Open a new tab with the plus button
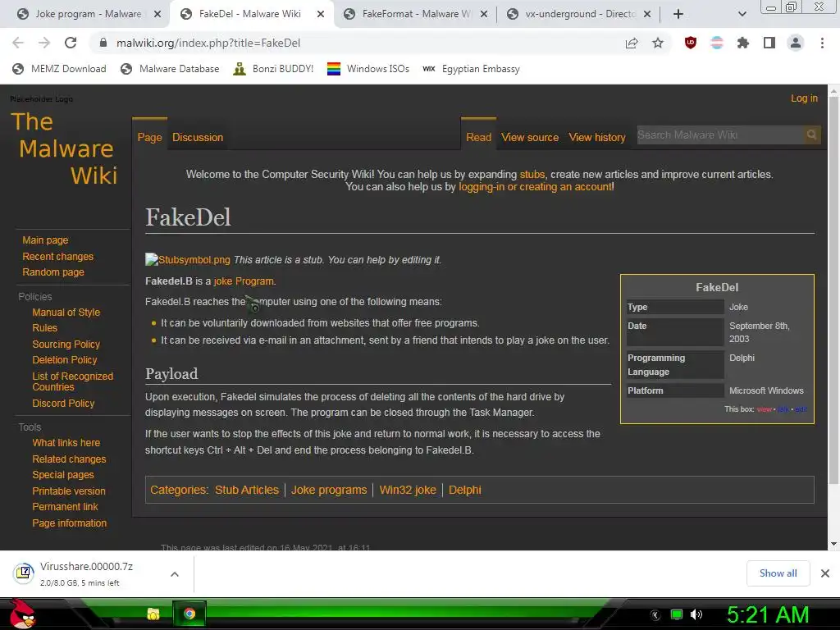The width and height of the screenshot is (840, 630). (x=678, y=14)
